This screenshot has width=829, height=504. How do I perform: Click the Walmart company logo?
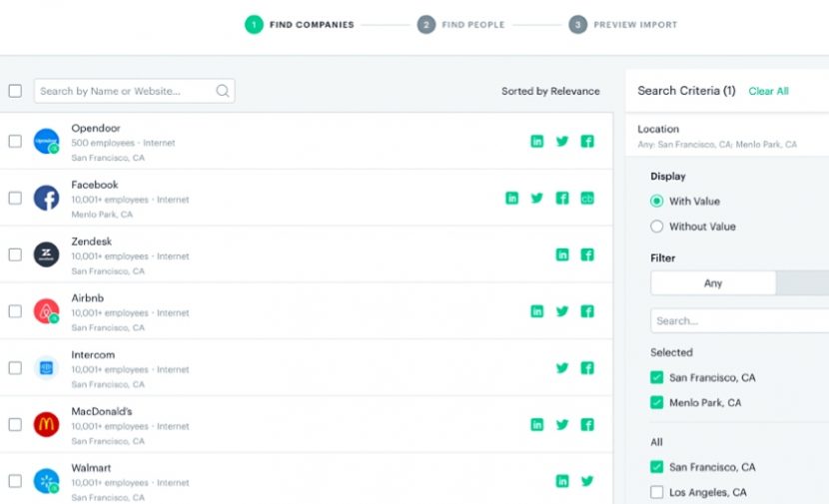47,481
